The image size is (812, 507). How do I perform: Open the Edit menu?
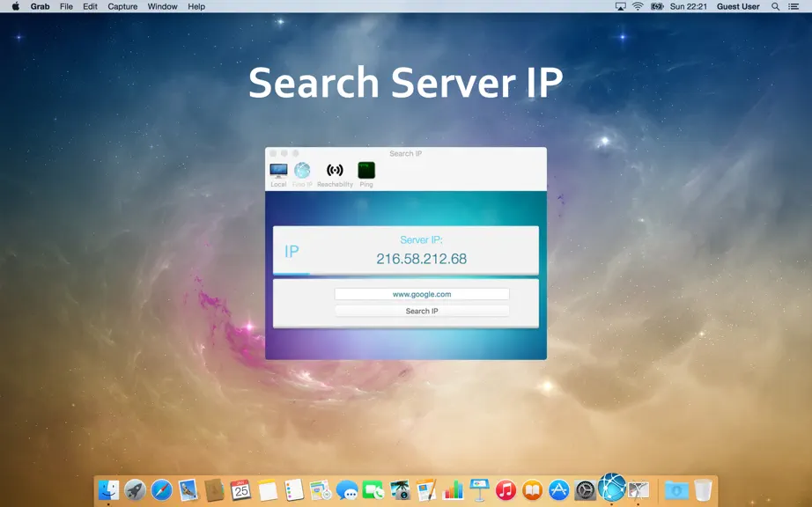90,7
